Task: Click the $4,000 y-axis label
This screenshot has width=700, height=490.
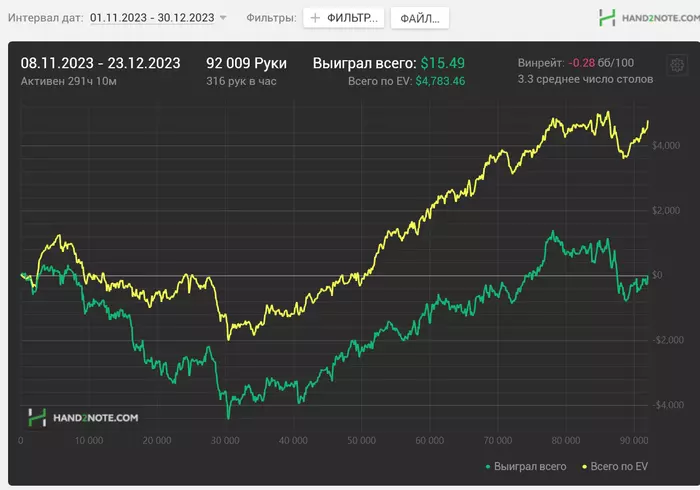Action: pyautogui.click(x=666, y=145)
